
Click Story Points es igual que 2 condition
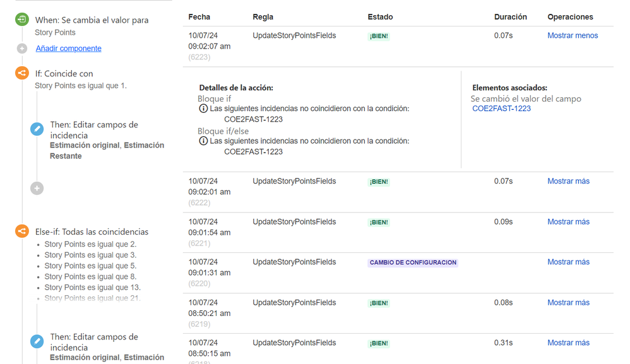(90, 244)
